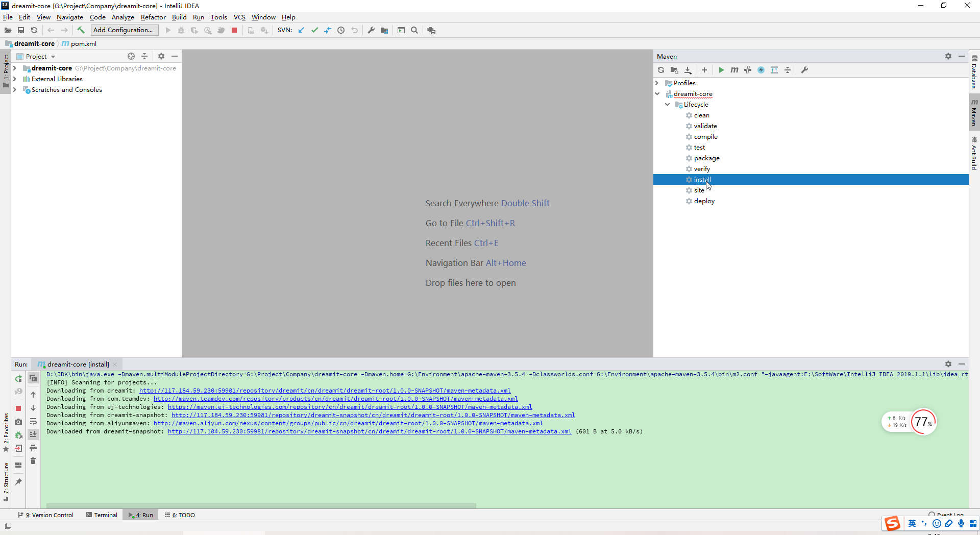
Task: Stop the running process from main toolbar
Action: [234, 30]
